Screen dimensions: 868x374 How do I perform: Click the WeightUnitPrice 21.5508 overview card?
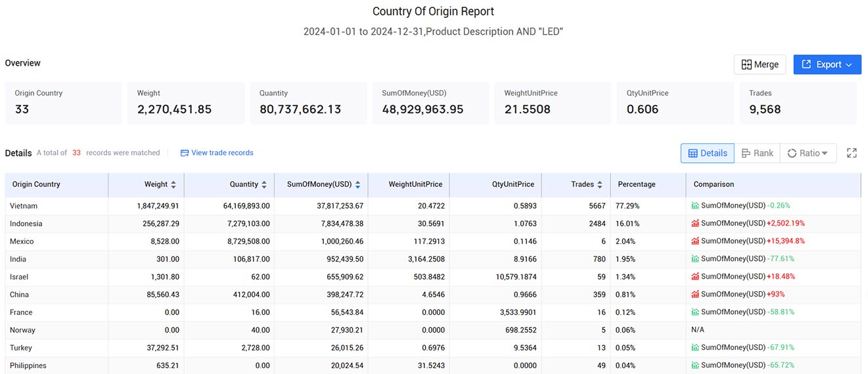pos(553,103)
